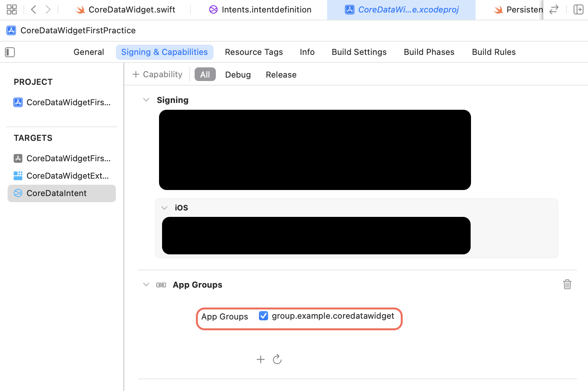Viewport: 588px width, 391px height.
Task: Switch filter to Release
Action: pos(281,74)
